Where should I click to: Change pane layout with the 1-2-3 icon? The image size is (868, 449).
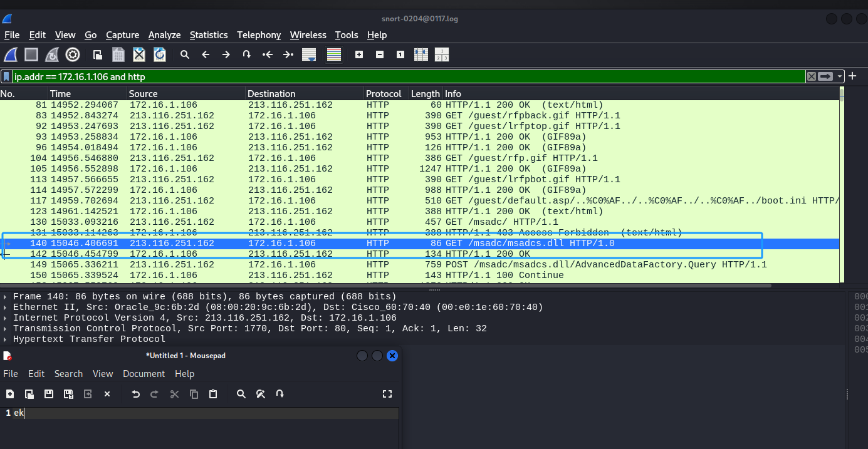442,54
